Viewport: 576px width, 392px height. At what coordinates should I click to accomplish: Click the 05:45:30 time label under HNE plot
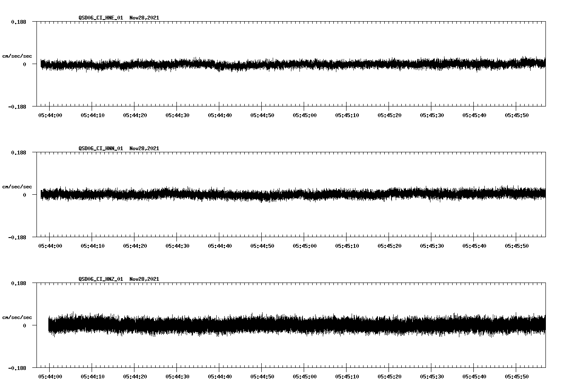point(432,115)
